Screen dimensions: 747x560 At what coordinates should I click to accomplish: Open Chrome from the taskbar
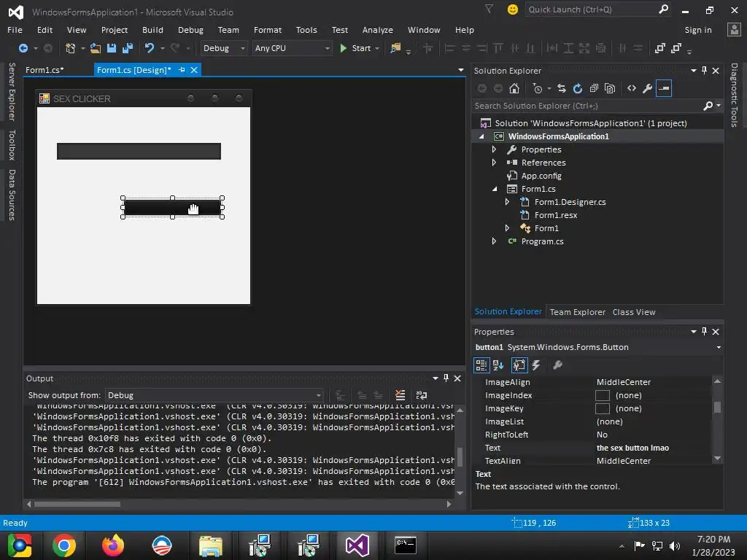(x=64, y=545)
